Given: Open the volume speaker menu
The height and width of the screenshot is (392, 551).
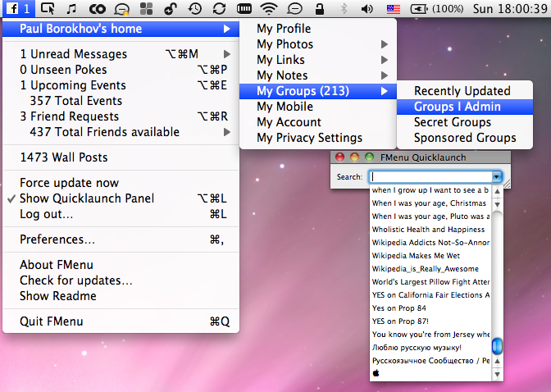Looking at the screenshot, I should click(367, 9).
